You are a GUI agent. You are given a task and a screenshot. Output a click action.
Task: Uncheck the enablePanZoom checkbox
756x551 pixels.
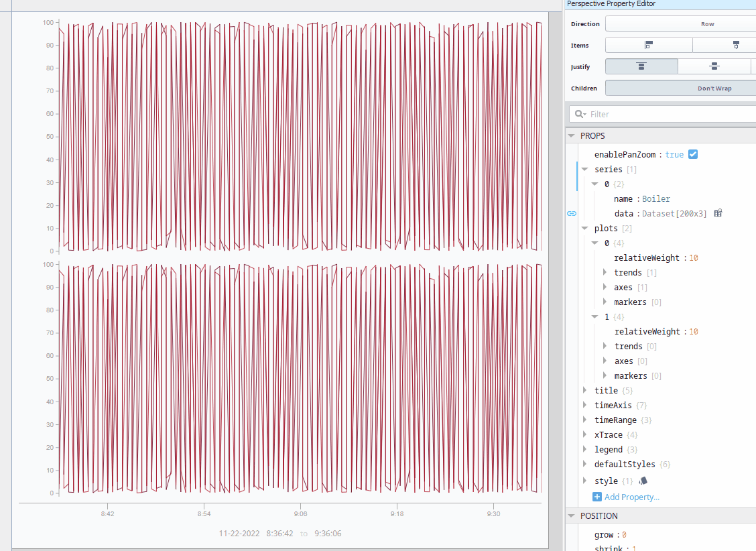[x=692, y=154]
